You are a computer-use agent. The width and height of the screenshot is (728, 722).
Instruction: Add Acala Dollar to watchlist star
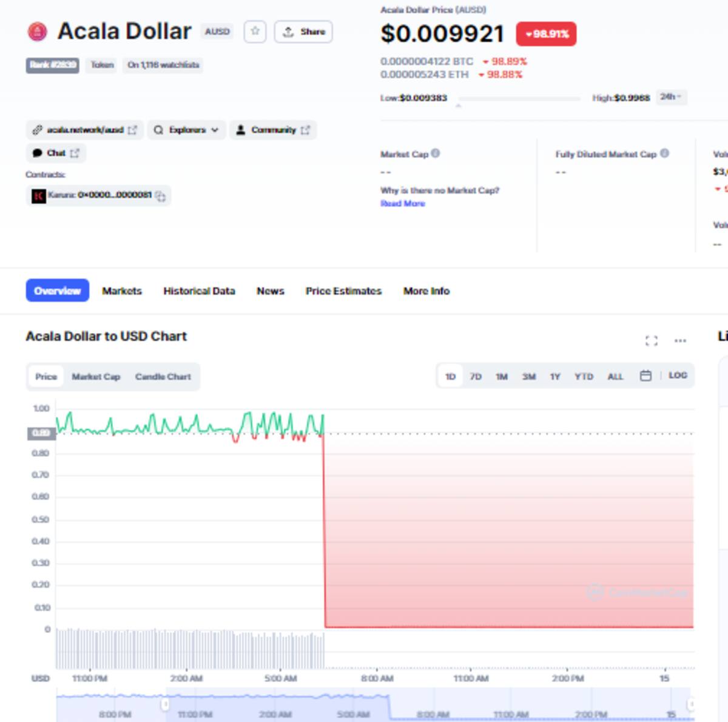(255, 32)
